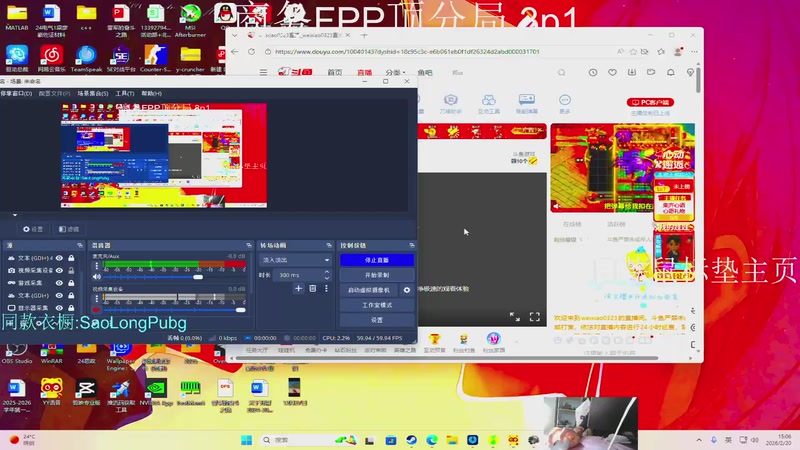The width and height of the screenshot is (800, 450).
Task: Click Douyu search magnifier icon
Action: point(561,72)
